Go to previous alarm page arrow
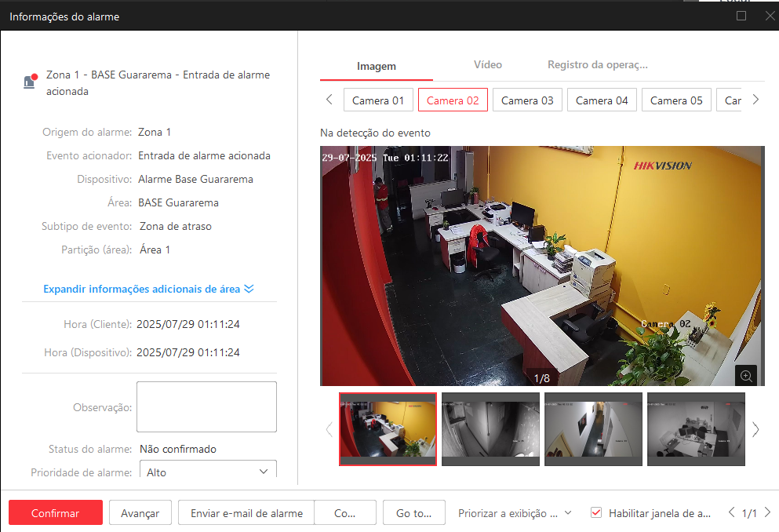Viewport: 779px width, 532px height. pyautogui.click(x=731, y=512)
